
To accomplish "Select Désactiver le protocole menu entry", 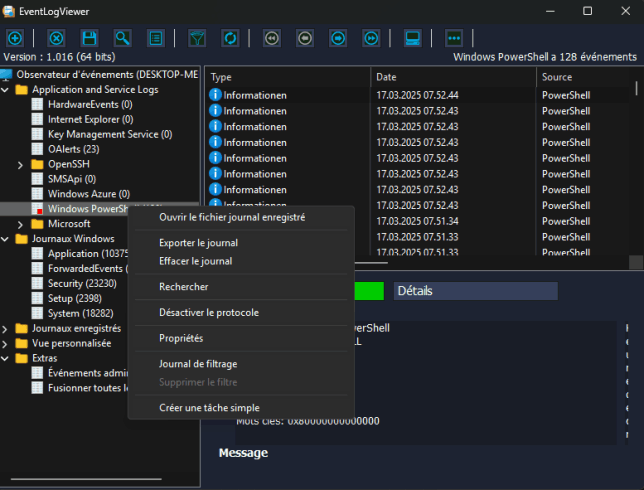I will 208,313.
